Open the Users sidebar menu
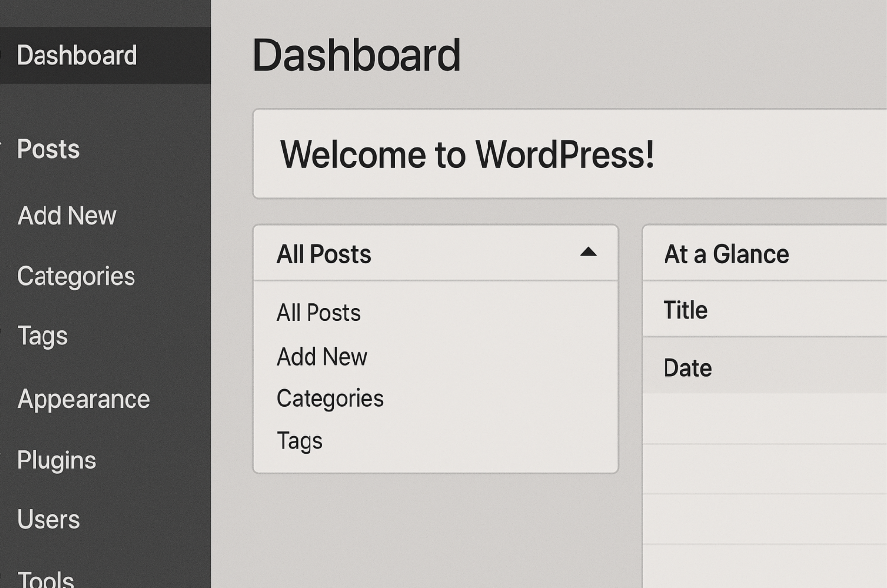887x588 pixels. (x=48, y=519)
